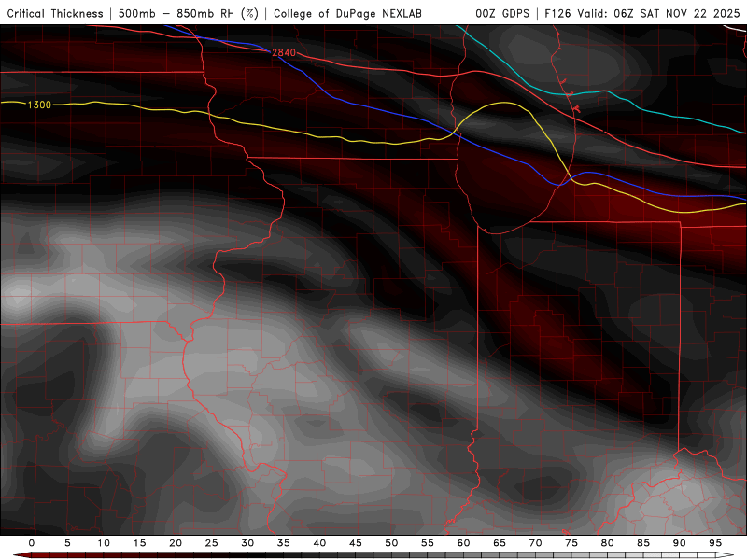The height and width of the screenshot is (560, 747).
Task: Click the "55" color scale tick label
Action: coord(428,543)
